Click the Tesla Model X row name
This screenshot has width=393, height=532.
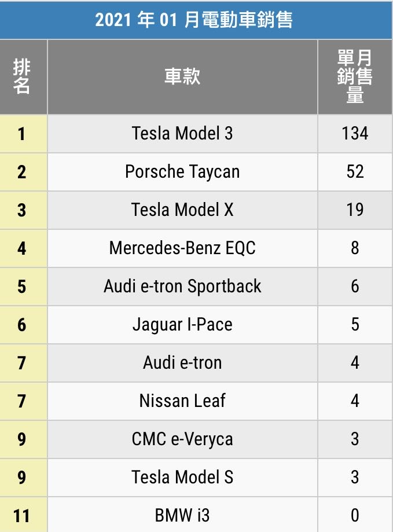(x=182, y=210)
